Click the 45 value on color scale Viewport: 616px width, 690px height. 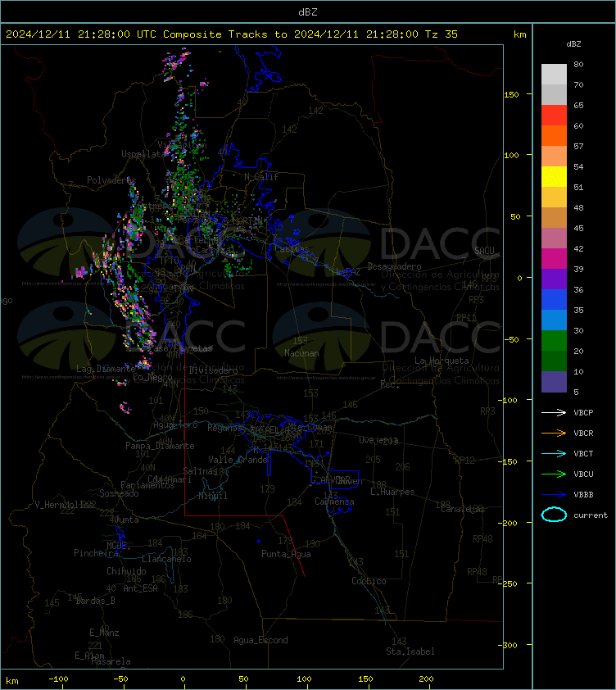[x=578, y=229]
